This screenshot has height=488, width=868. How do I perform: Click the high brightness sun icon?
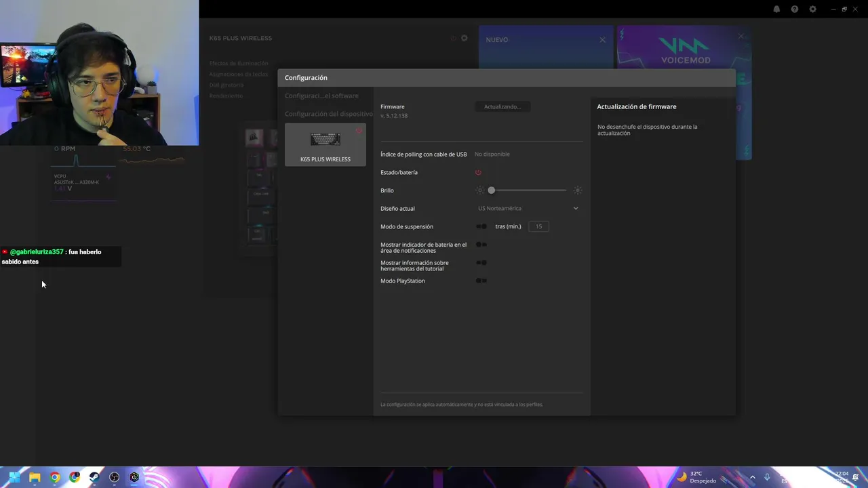pyautogui.click(x=578, y=190)
